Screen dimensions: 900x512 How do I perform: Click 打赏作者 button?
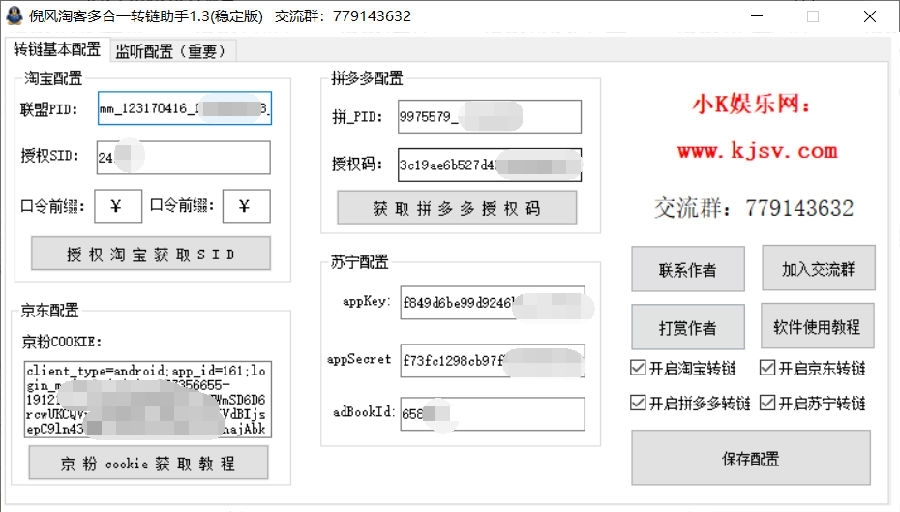[x=688, y=327]
